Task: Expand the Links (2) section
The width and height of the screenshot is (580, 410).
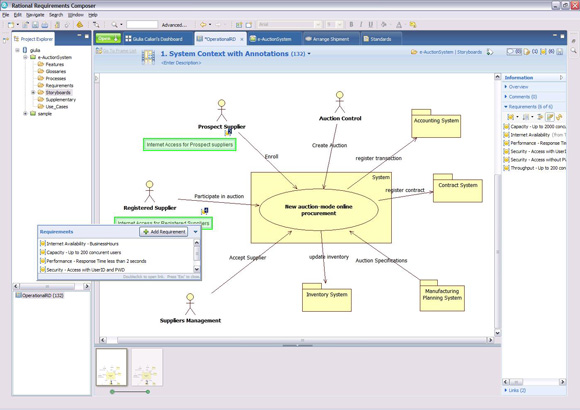Action: (x=506, y=390)
